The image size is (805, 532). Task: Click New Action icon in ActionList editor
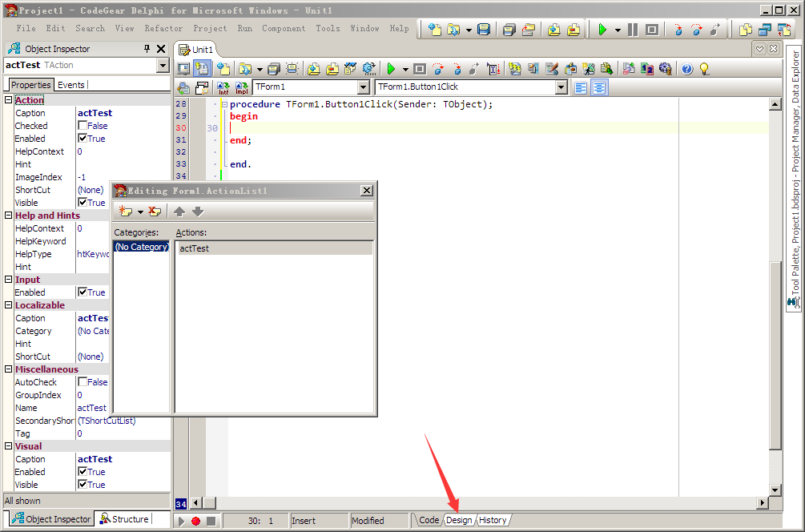126,211
